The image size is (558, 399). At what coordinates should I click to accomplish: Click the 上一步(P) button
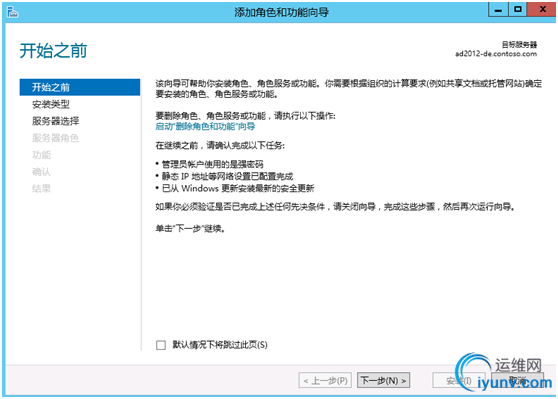coord(325,380)
